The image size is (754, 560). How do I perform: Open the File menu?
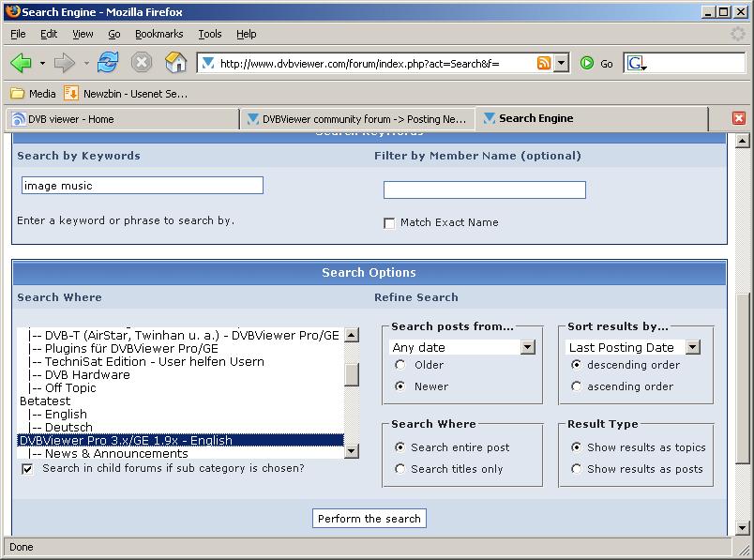(x=18, y=34)
